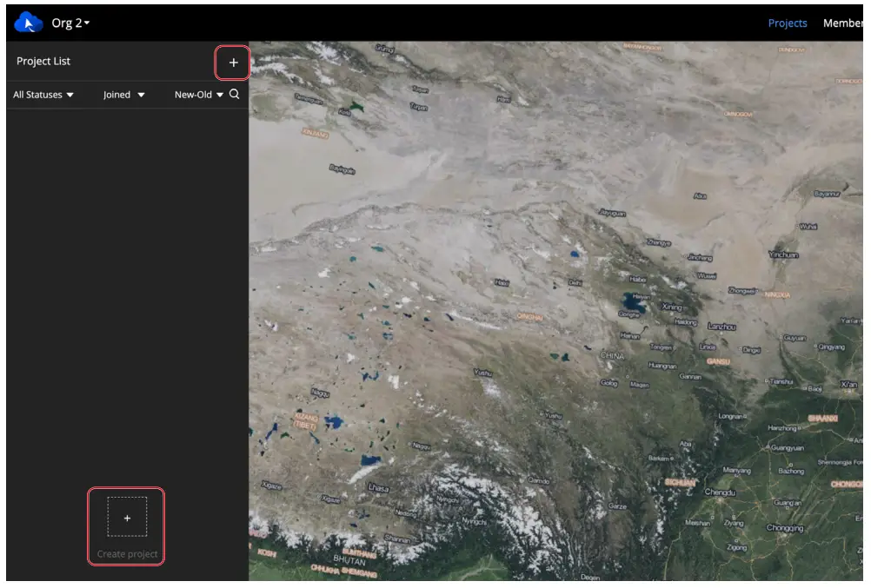Click the dashed plus tile to create project
The width and height of the screenshot is (871, 588).
point(126,519)
